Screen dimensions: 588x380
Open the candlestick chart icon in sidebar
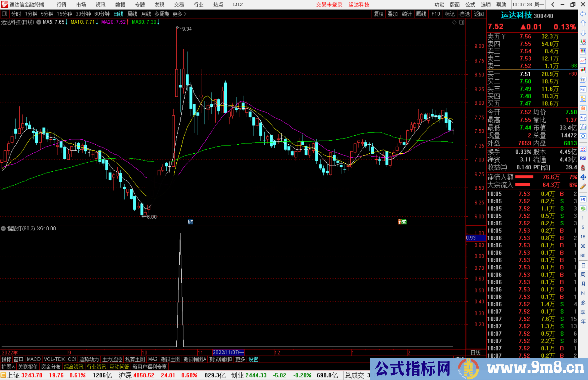583,70
